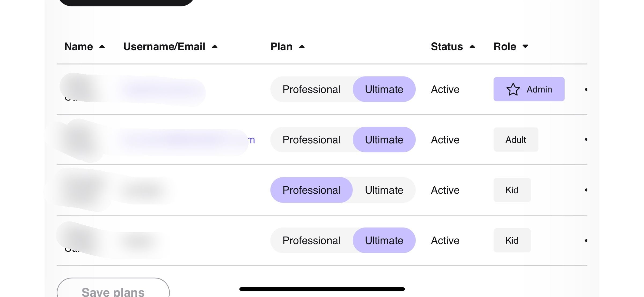The width and height of the screenshot is (644, 297).
Task: Open more options for the Adult row
Action: pyautogui.click(x=586, y=139)
